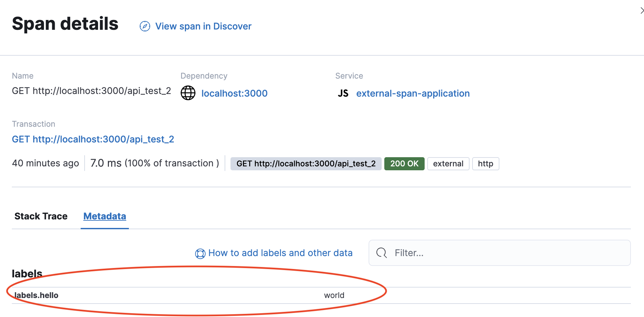Click the compass Discover icon
The width and height of the screenshot is (644, 317).
(x=145, y=26)
